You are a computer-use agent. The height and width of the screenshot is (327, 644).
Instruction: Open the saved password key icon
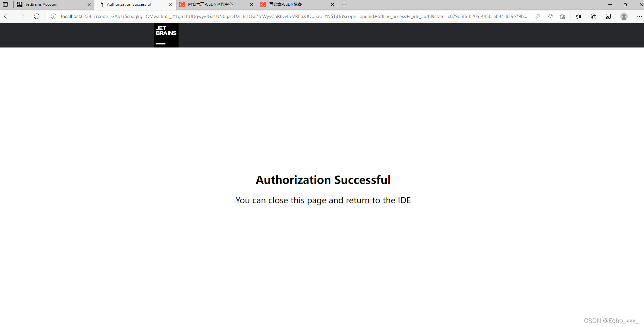(x=538, y=16)
